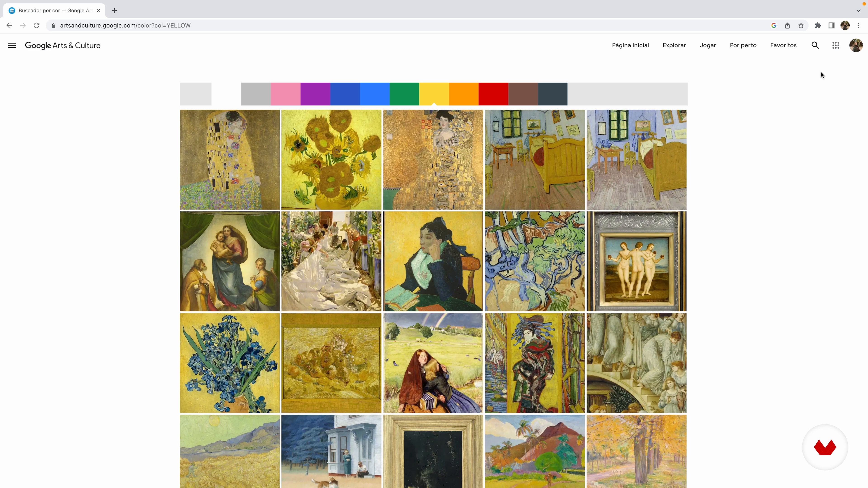Click the Google icon in address bar
Screen dimensions: 868x488
click(774, 26)
